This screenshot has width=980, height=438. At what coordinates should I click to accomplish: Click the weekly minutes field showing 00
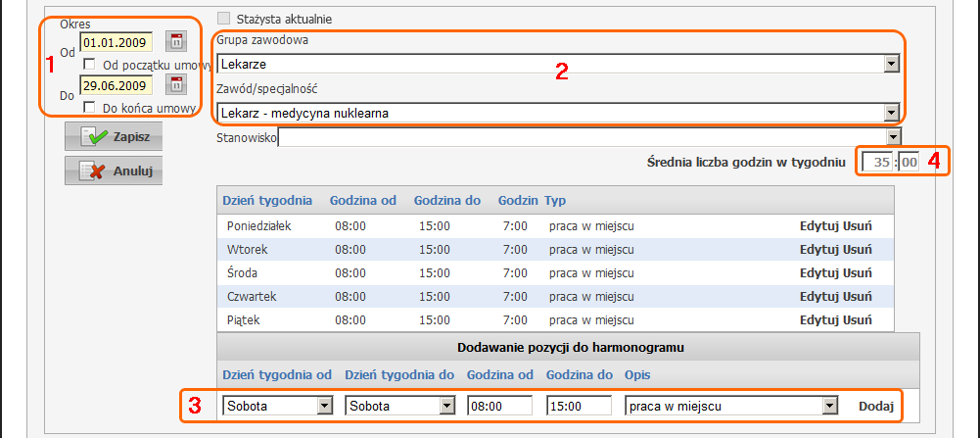(910, 163)
